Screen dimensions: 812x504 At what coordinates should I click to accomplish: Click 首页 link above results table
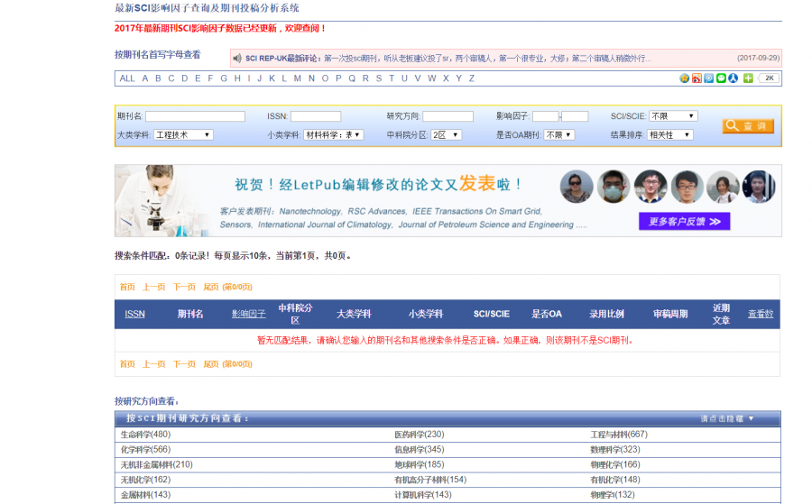pos(127,288)
